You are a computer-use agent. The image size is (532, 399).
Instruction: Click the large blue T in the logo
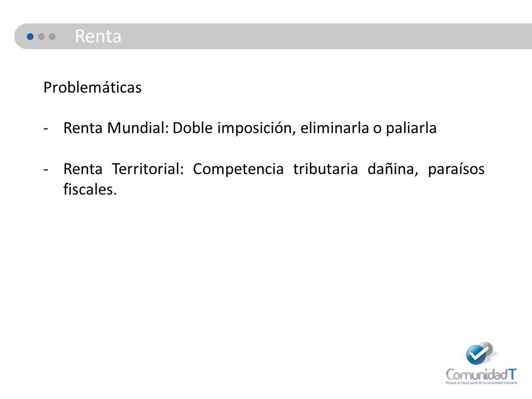point(512,374)
